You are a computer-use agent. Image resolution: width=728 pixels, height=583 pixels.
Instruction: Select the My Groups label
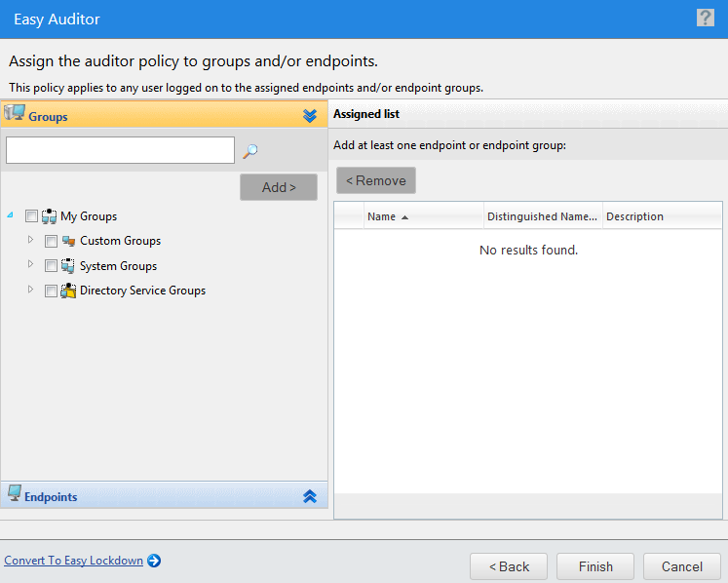(x=89, y=216)
